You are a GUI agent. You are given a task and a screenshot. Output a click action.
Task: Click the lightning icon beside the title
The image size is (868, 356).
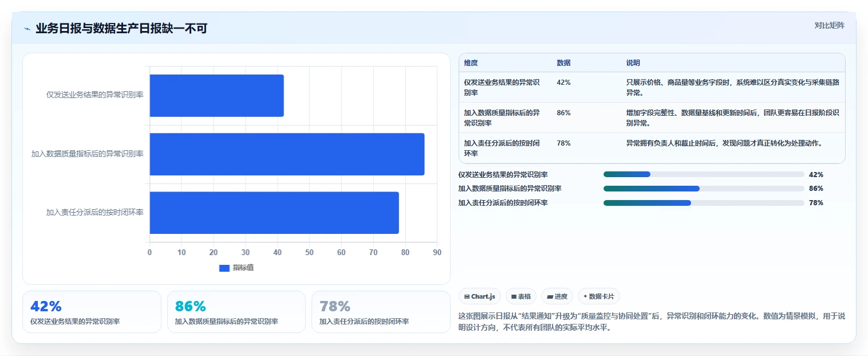(27, 29)
